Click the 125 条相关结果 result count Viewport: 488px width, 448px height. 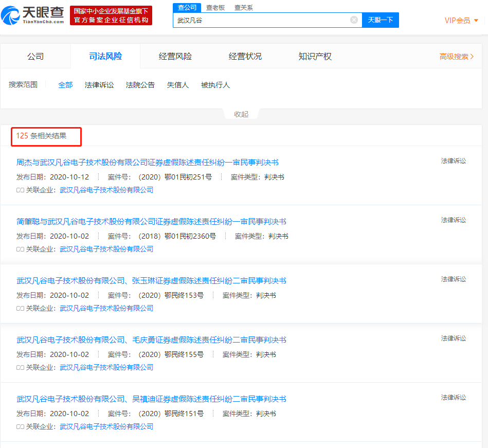click(x=41, y=136)
